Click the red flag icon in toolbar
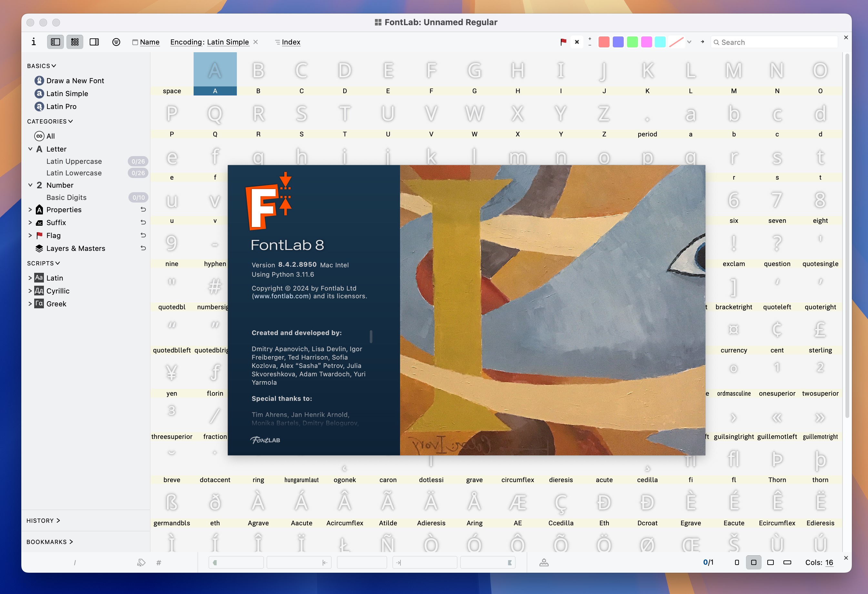This screenshot has height=594, width=868. 563,42
